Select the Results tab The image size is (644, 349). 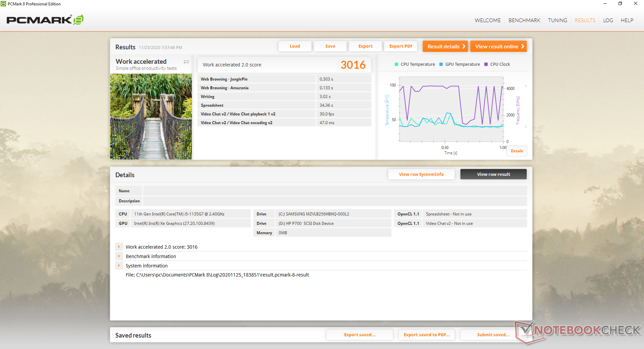tap(585, 20)
